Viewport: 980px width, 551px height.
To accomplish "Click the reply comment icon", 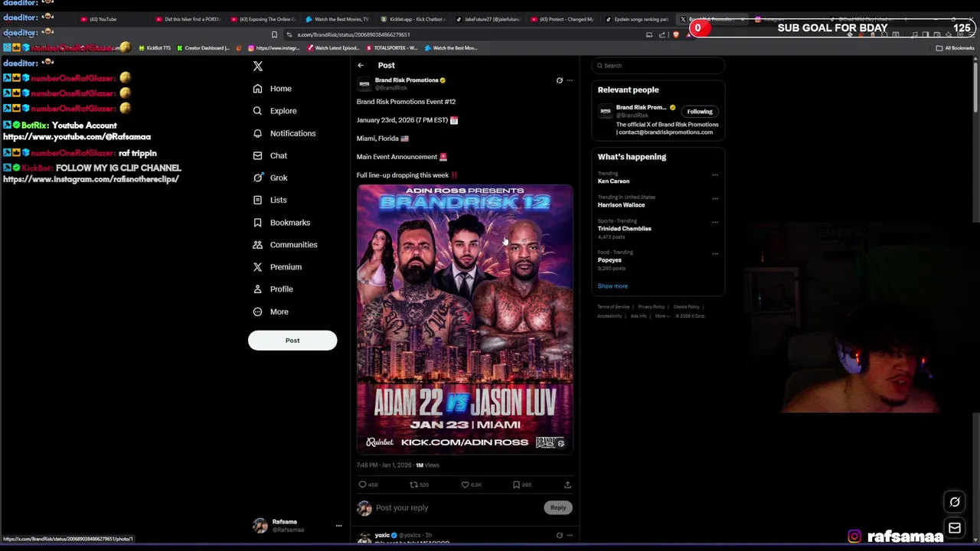I will 363,484.
